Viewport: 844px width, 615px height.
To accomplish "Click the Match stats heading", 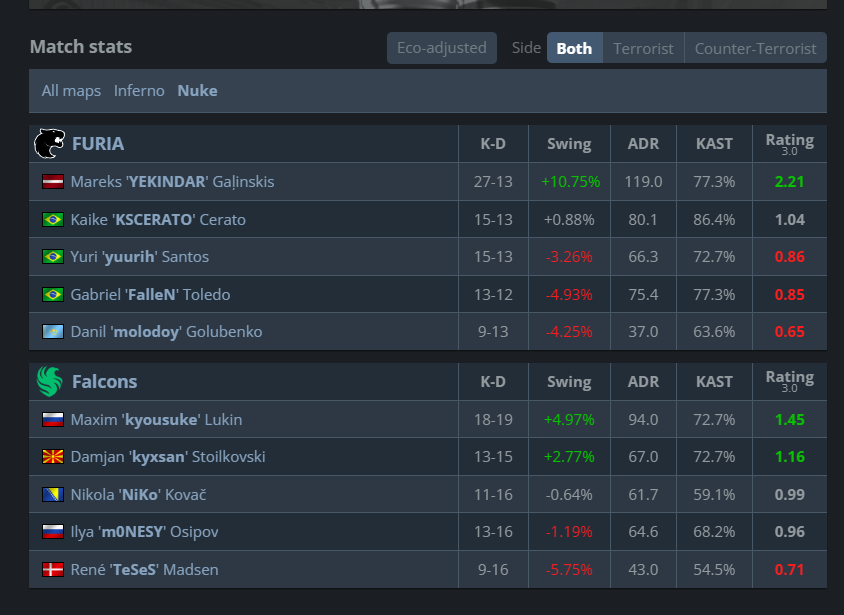I will point(81,47).
